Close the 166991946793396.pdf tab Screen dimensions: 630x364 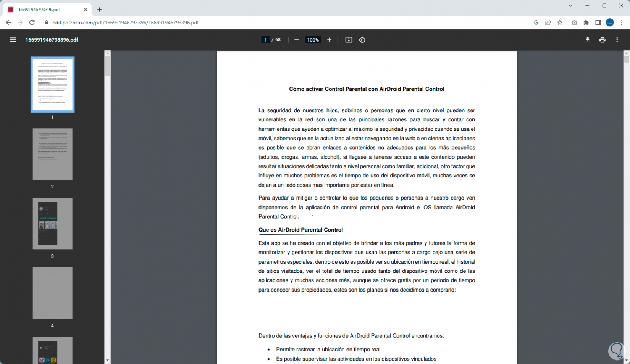pos(86,10)
